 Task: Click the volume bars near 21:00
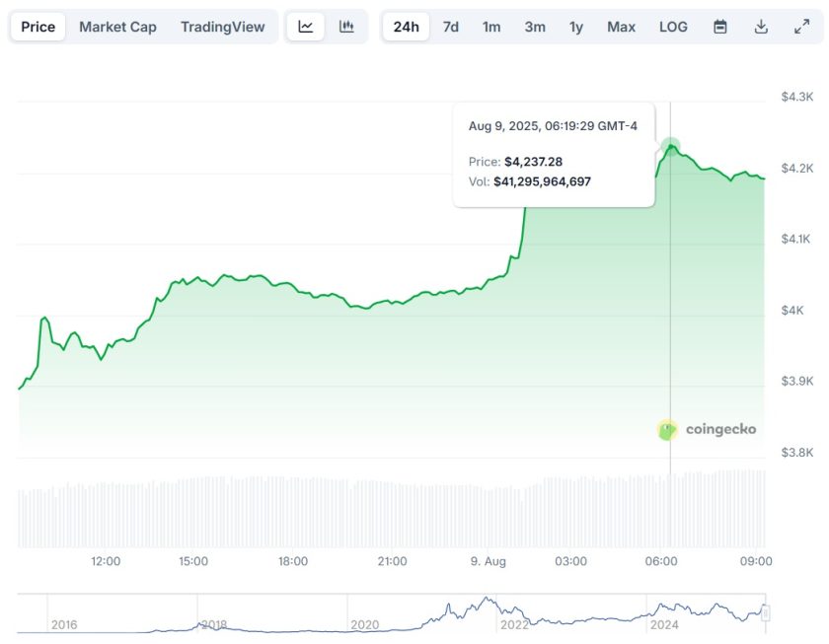pos(392,513)
